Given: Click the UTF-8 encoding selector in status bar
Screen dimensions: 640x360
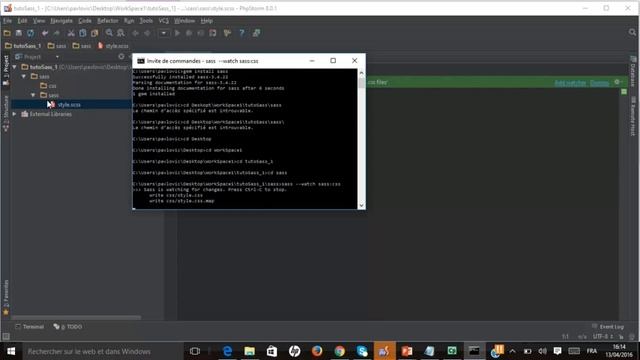Looking at the screenshot, I should (x=603, y=337).
